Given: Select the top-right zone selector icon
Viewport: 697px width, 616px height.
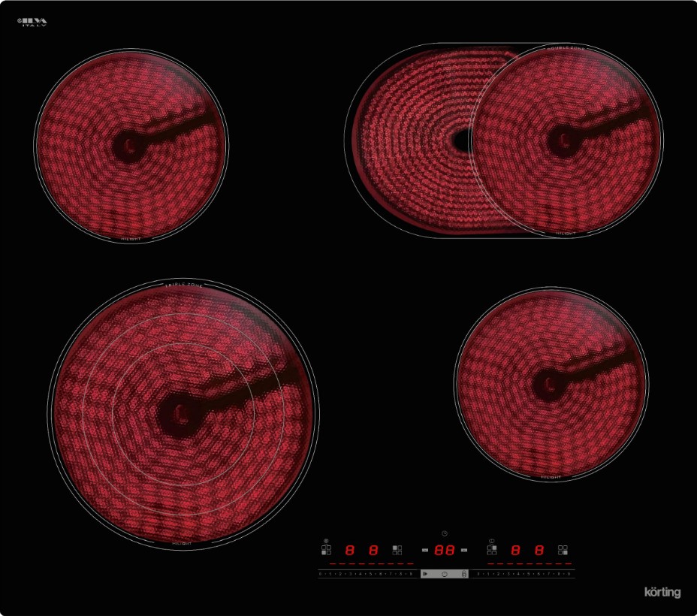Looking at the screenshot, I should [492, 550].
